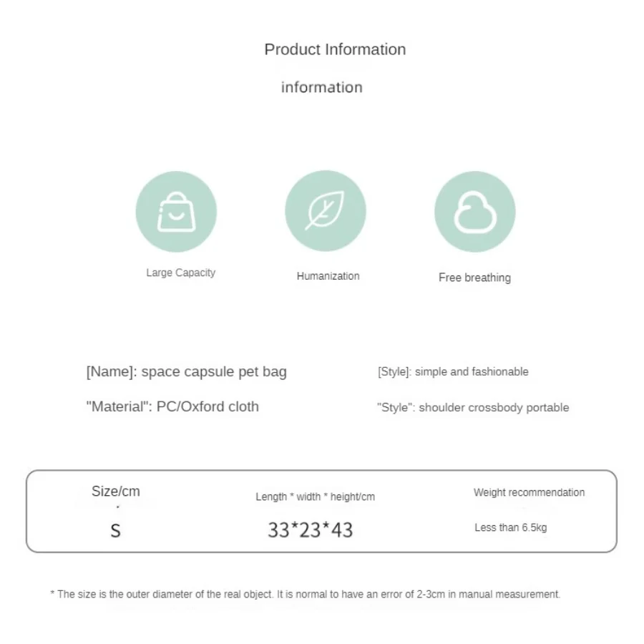Viewport: 644px width, 644px height.
Task: Click the lowercase information subtitle
Action: coord(322,87)
